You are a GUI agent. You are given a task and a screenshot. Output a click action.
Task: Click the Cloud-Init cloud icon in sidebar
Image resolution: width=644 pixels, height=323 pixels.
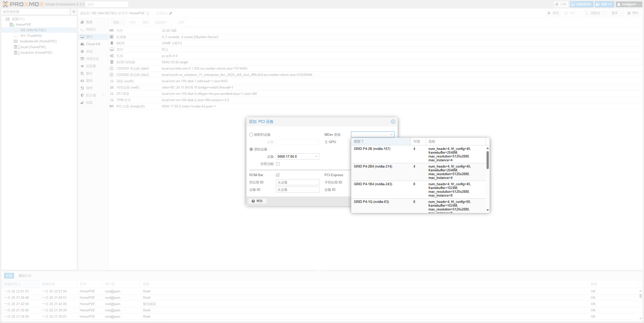82,44
